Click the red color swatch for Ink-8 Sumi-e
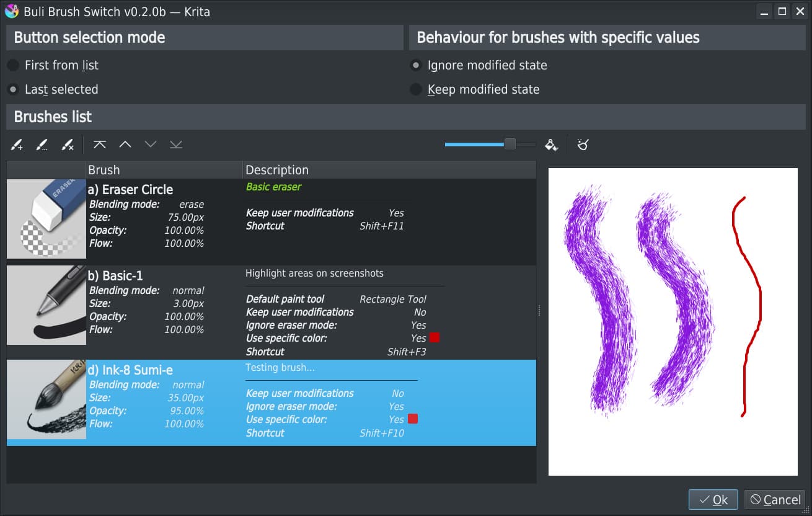The height and width of the screenshot is (516, 812). (413, 419)
